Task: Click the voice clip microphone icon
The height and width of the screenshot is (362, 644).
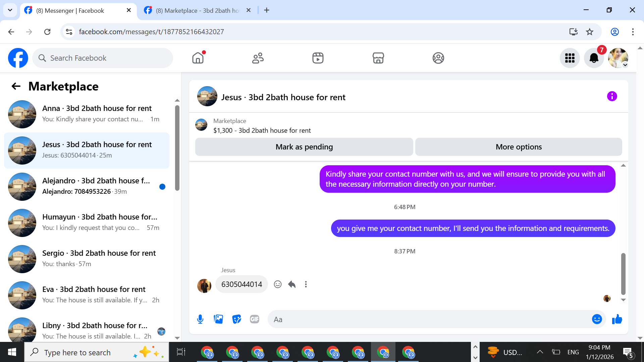Action: pos(200,319)
